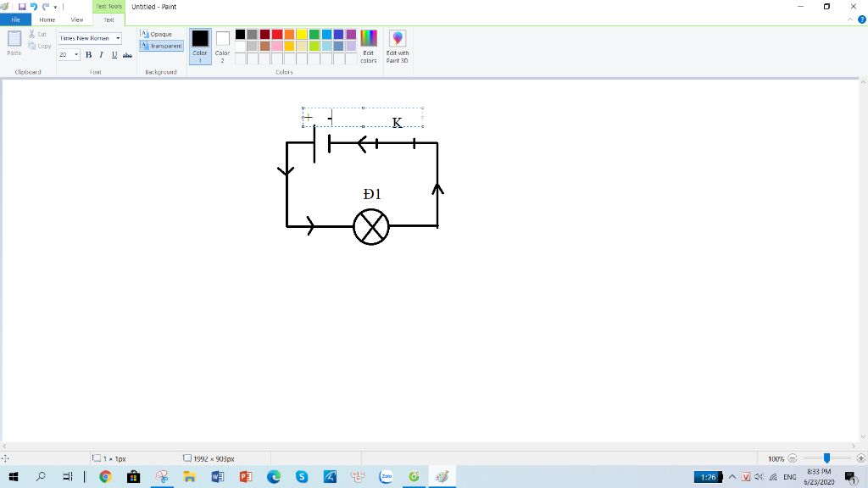The image size is (868, 488).
Task: Open Microsoft Edge from taskbar
Action: 274,476
